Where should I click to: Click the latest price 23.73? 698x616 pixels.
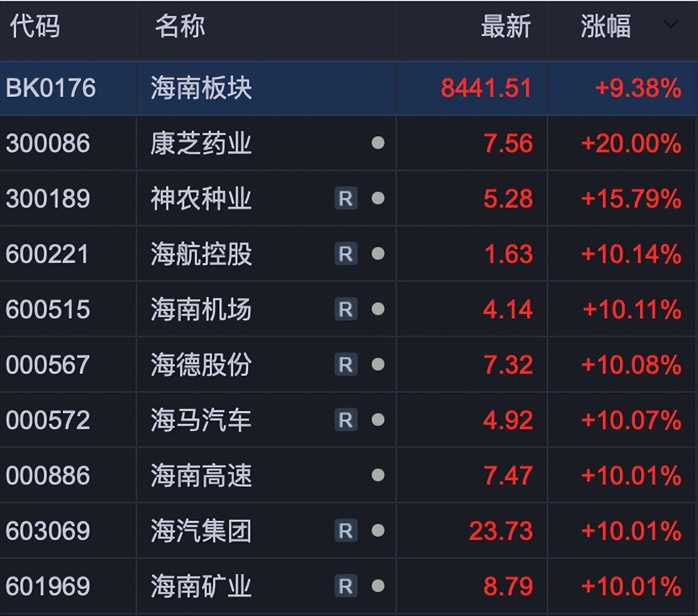[x=501, y=531]
